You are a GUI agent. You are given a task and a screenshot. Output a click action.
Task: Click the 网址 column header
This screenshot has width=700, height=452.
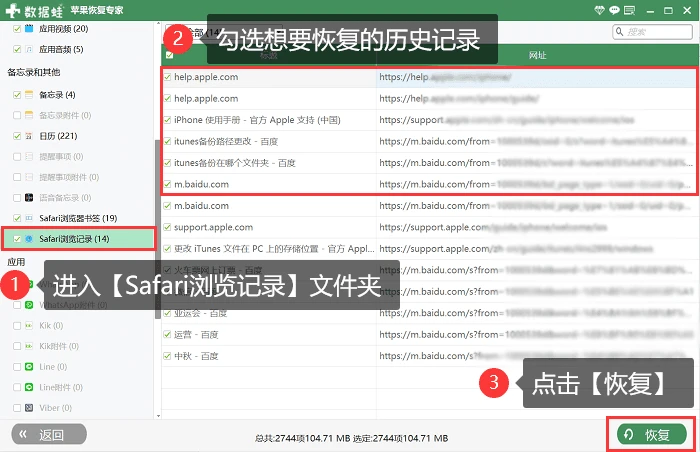[538, 55]
